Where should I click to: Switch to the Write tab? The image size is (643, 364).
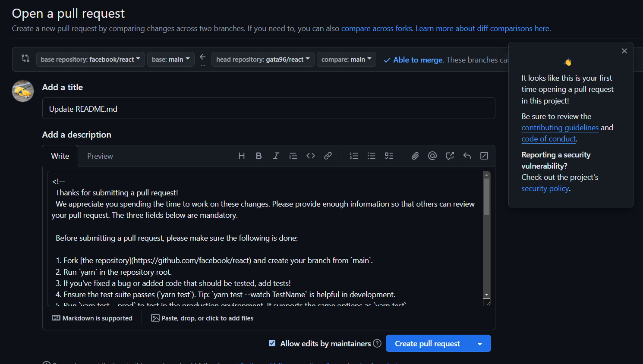[60, 156]
